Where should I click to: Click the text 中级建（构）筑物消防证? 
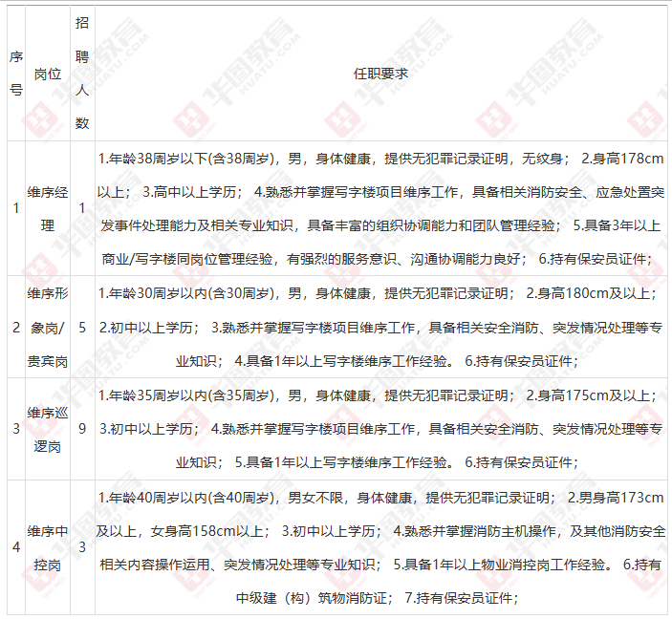(x=311, y=598)
